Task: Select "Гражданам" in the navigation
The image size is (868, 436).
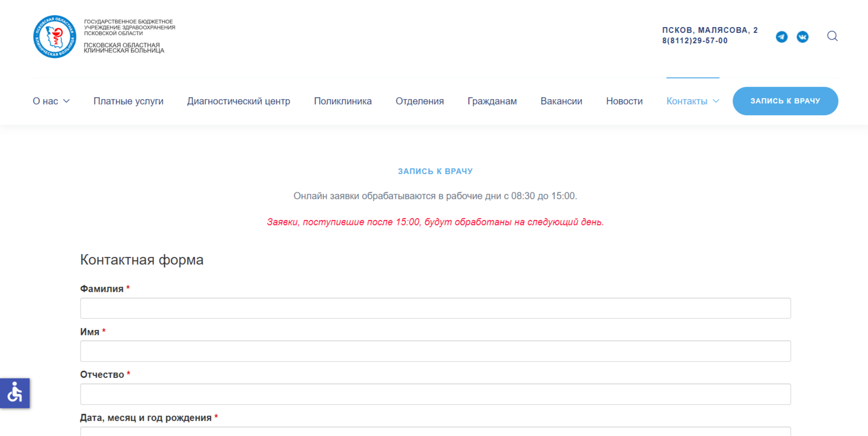Action: [x=492, y=101]
